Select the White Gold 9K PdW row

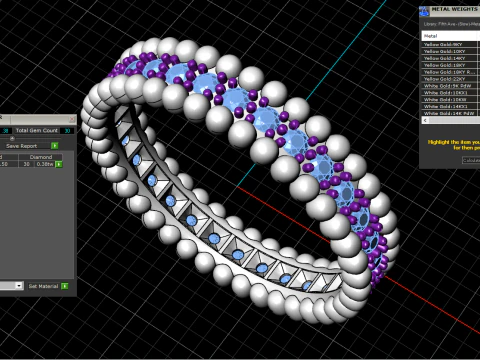click(x=449, y=86)
